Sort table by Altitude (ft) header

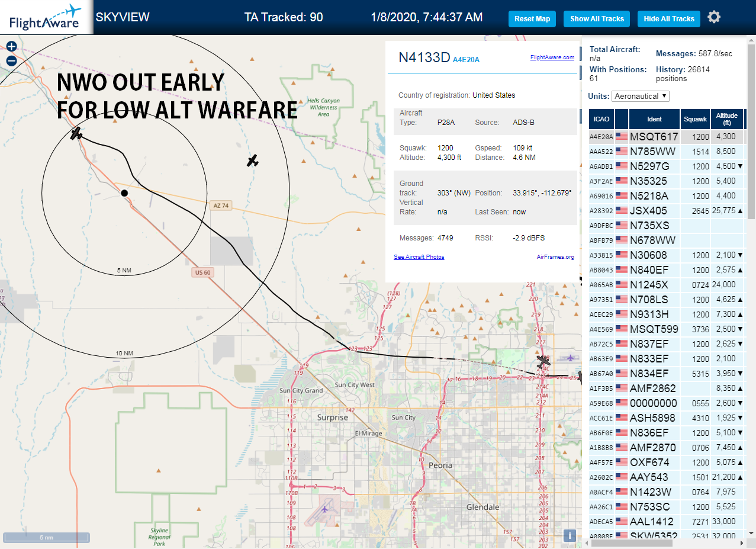[726, 119]
